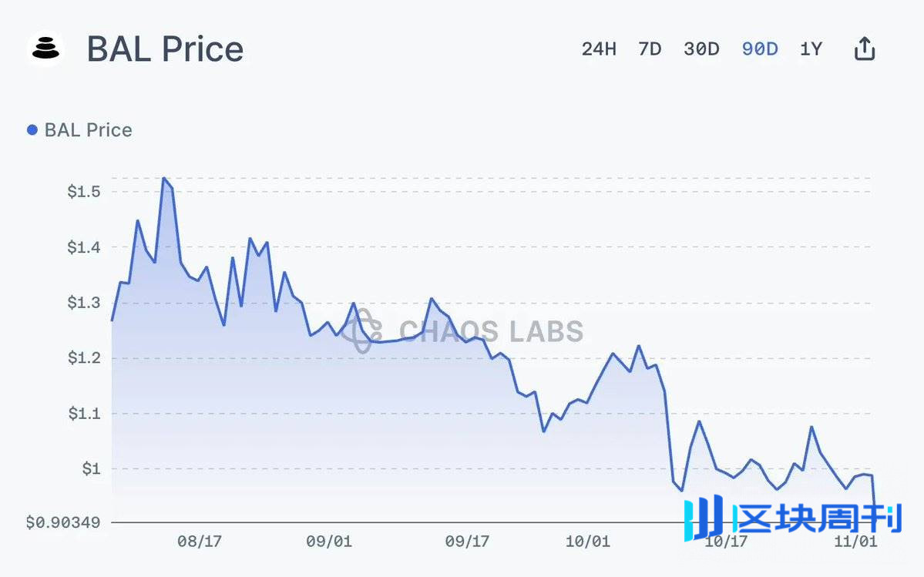This screenshot has height=577, width=924.
Task: Click the BAL Price chart title
Action: [165, 49]
